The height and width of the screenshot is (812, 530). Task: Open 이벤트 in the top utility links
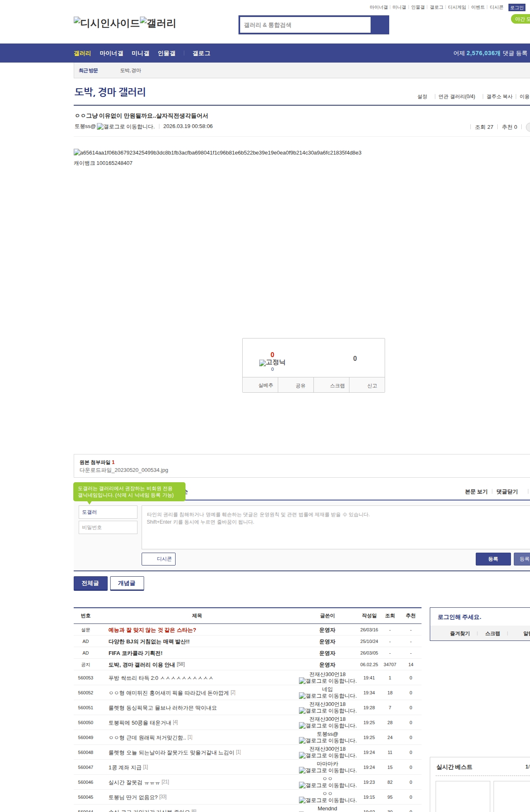point(478,7)
